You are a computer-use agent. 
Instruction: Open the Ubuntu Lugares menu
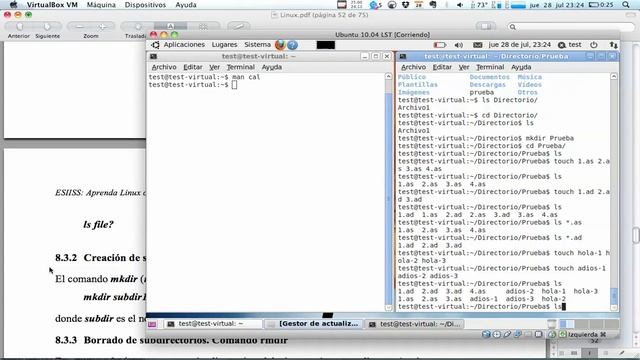(x=224, y=44)
